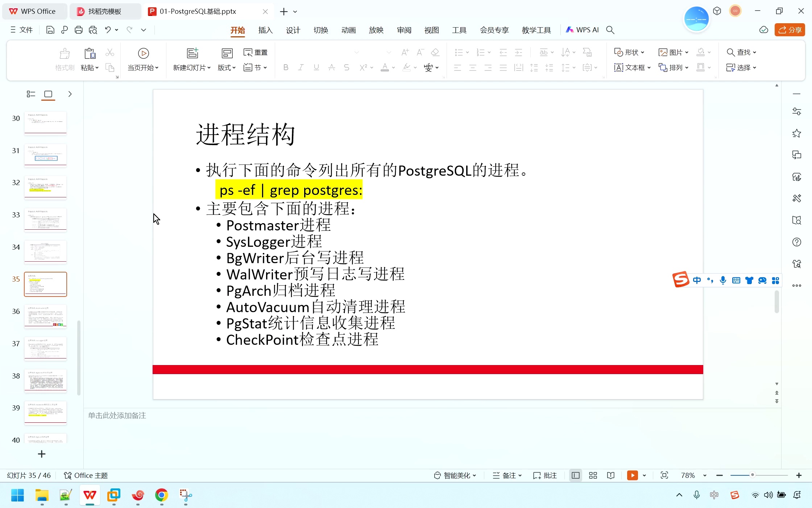Screen dimensions: 812x508
Task: Open the font color dropdown arrow
Action: (x=393, y=67)
